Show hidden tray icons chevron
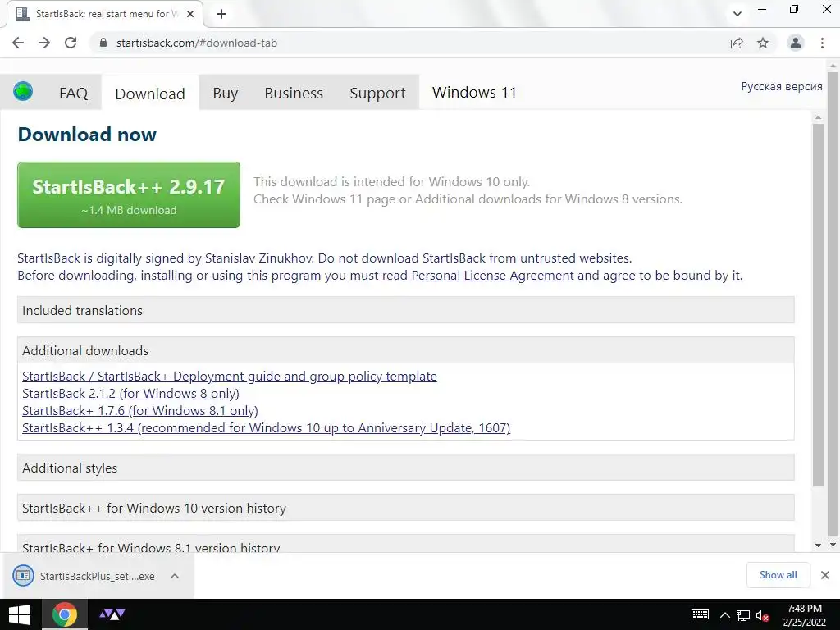Viewport: 840px width, 630px height. tap(724, 615)
